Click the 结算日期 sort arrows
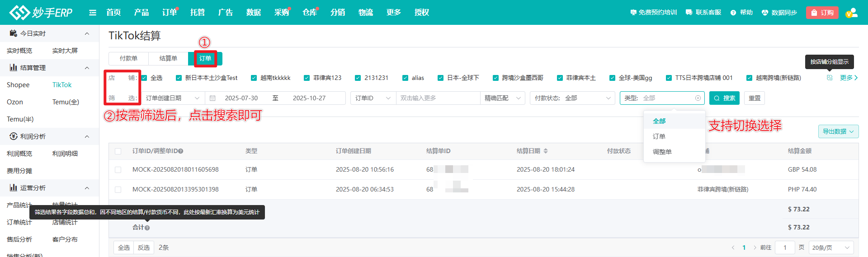 coord(546,151)
